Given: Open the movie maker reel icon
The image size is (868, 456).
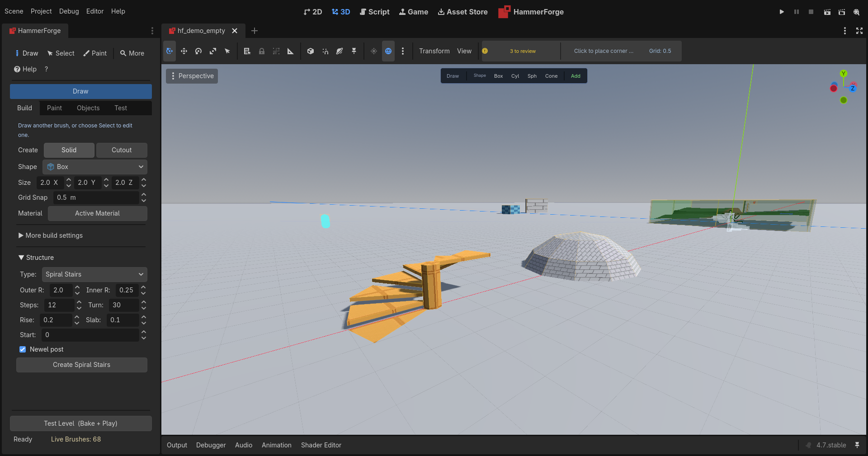Looking at the screenshot, I should 857,12.
